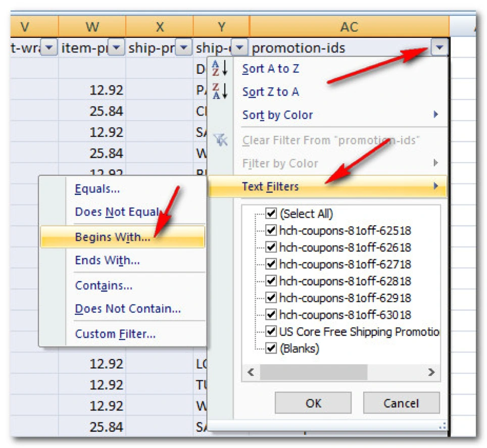Select the column W header
Viewport: 487px width, 448px height.
click(92, 26)
